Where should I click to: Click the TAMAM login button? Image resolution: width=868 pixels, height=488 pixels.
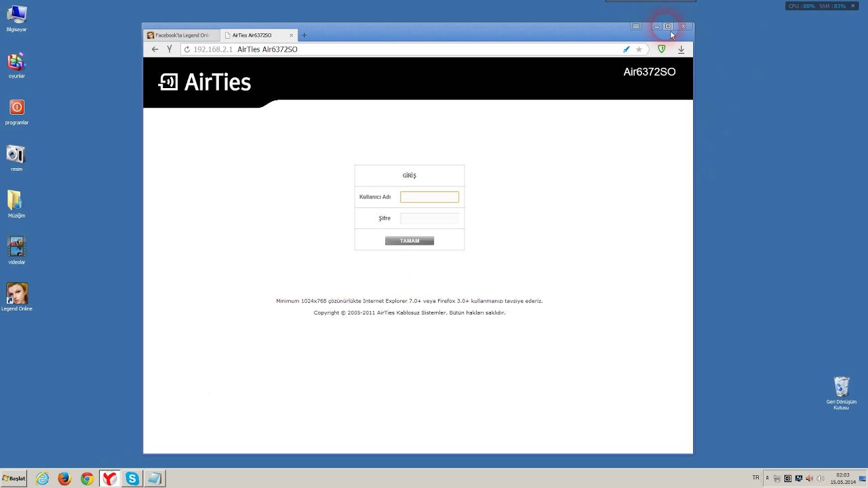410,241
